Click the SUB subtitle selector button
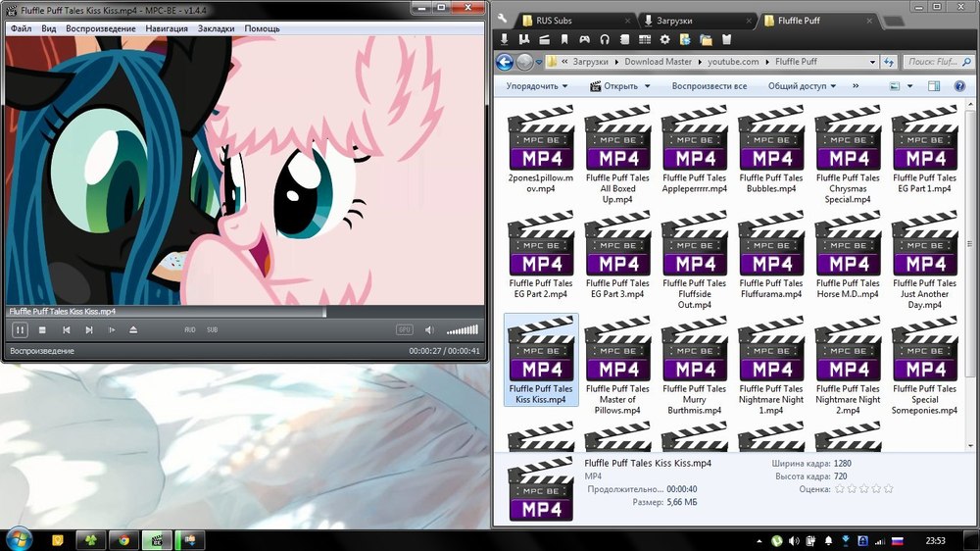Screen dimensions: 980x551 point(212,330)
